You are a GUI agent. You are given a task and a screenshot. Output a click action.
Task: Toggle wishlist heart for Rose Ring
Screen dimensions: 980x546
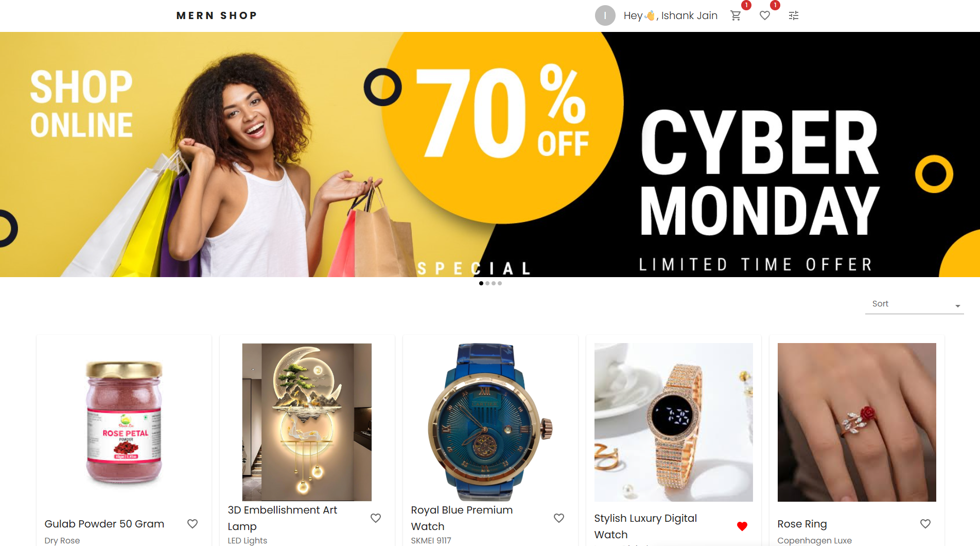[925, 524]
